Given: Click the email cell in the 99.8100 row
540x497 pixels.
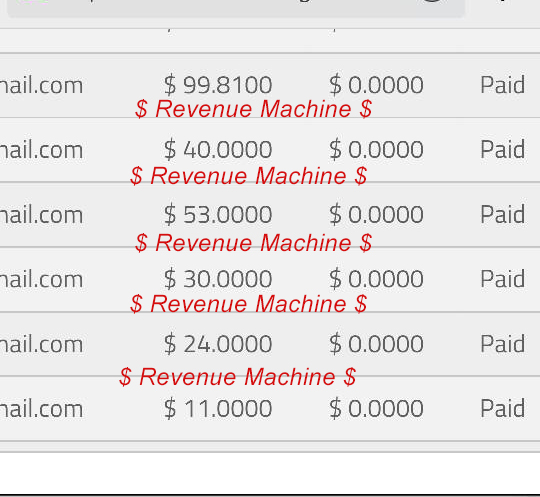Looking at the screenshot, I should click(41, 85).
